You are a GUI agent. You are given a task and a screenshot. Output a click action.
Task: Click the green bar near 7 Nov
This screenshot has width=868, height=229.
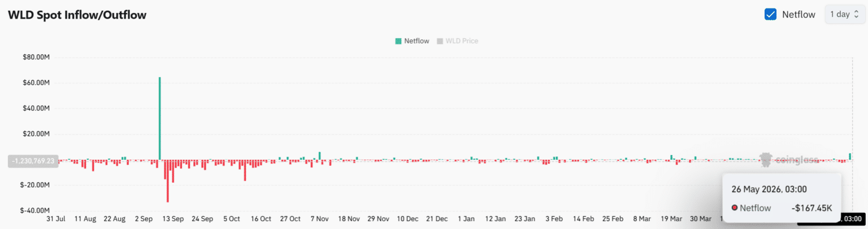[320, 156]
